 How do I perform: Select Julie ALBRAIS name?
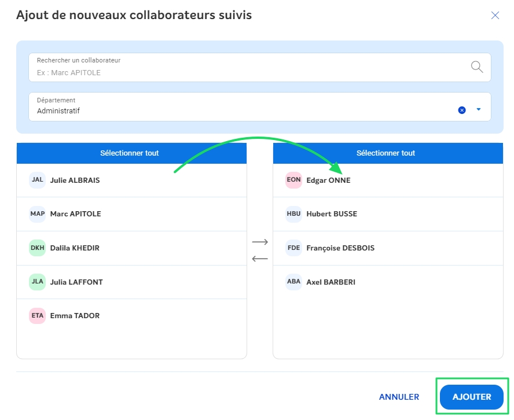click(75, 180)
